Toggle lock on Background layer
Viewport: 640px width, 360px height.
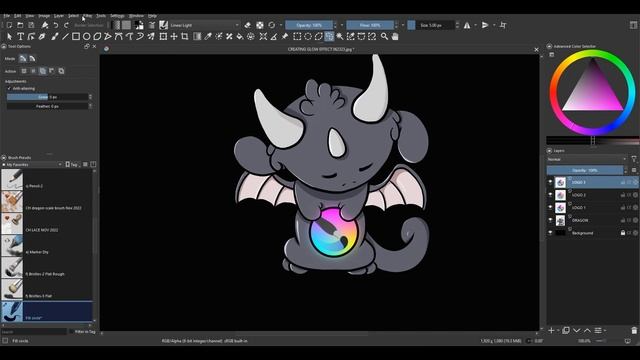pos(623,233)
